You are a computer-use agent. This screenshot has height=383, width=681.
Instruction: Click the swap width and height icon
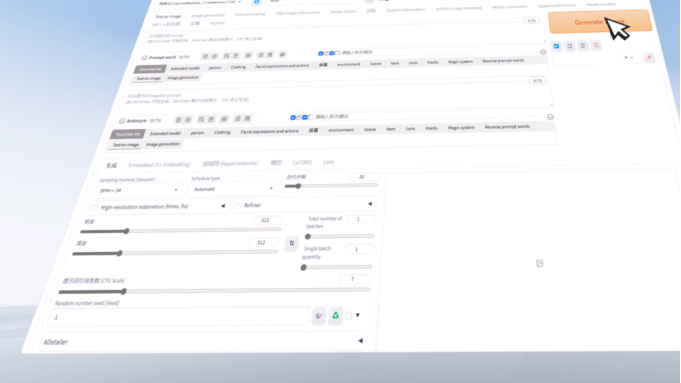(x=292, y=243)
